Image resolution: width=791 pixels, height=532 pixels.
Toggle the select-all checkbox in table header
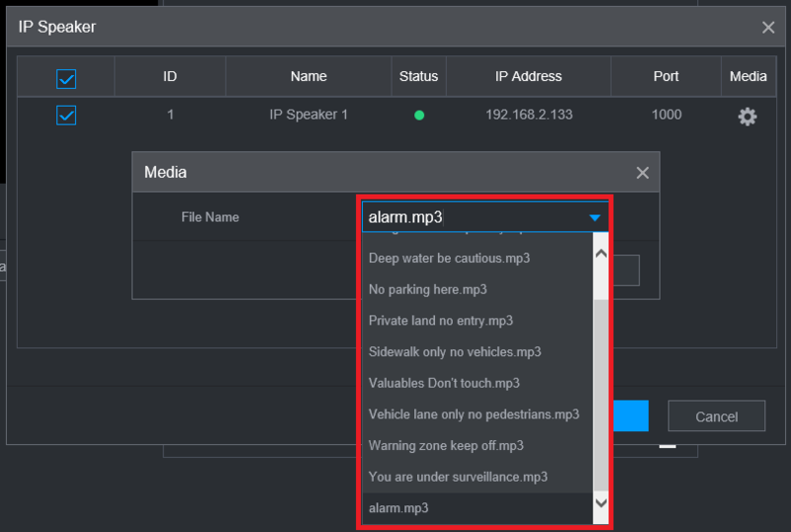point(66,77)
